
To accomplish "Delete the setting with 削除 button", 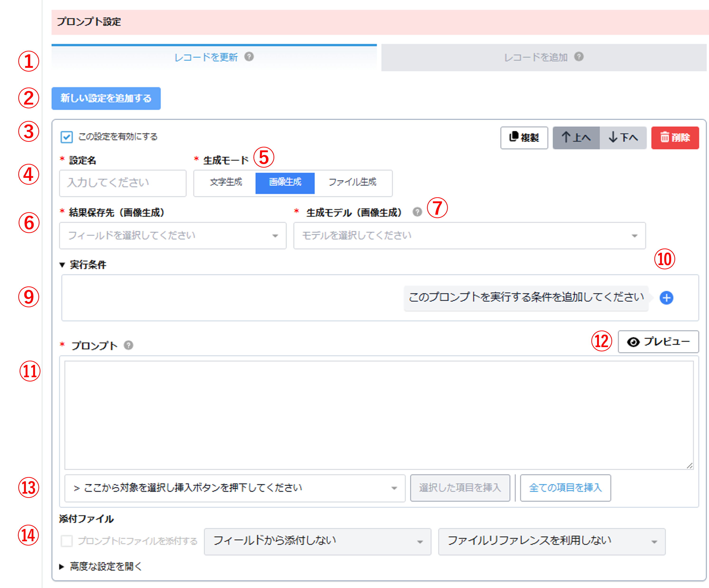I will point(675,138).
